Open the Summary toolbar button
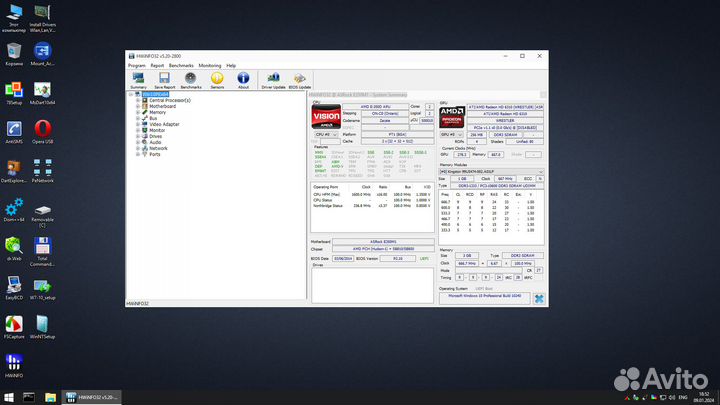 coord(138,80)
